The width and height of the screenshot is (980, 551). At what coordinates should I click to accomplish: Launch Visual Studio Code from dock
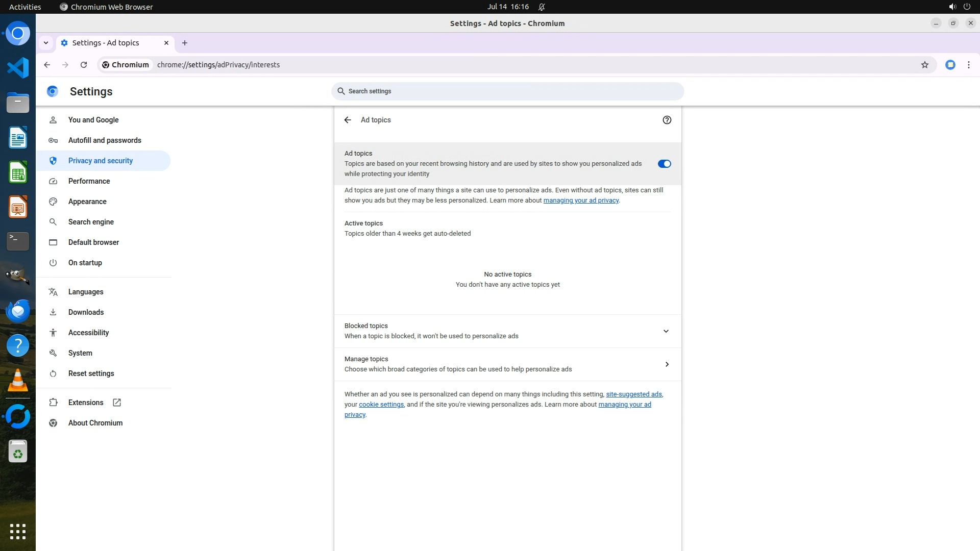(18, 68)
